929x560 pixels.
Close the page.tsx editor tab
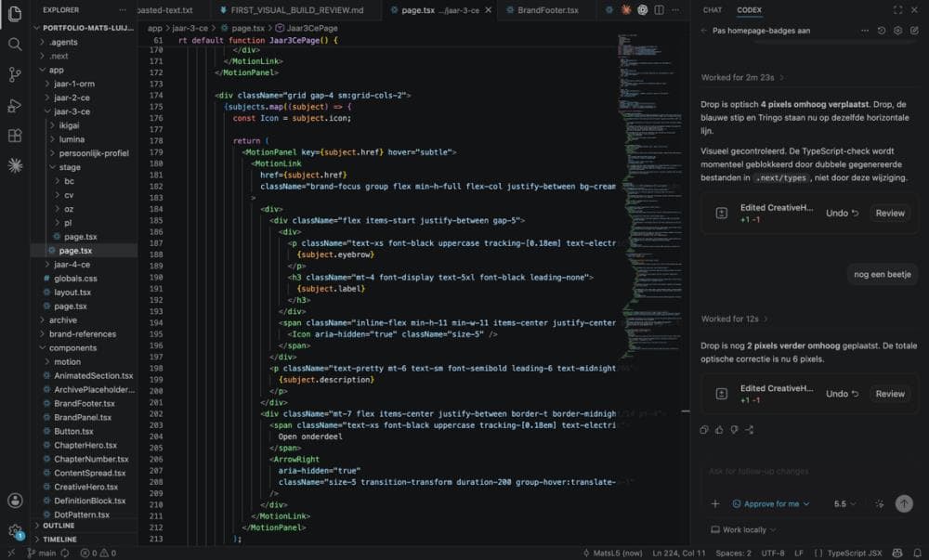(489, 10)
